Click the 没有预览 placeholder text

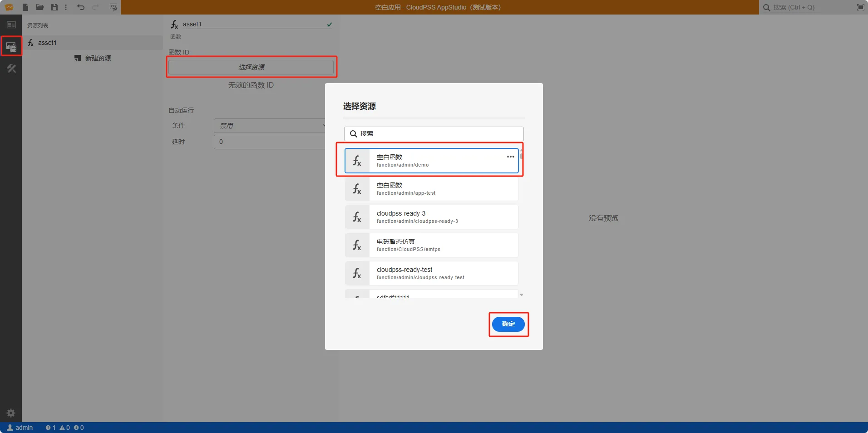(x=603, y=218)
